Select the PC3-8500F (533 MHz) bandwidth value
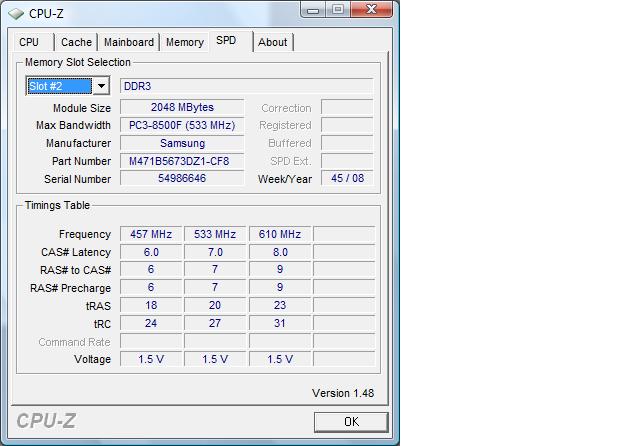Image resolution: width=640 pixels, height=446 pixels. click(182, 125)
